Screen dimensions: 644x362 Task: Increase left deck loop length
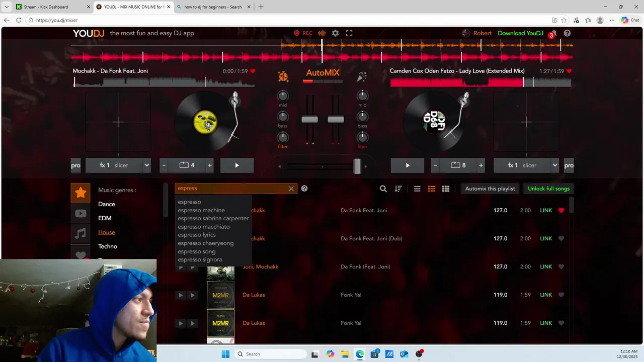pyautogui.click(x=210, y=165)
